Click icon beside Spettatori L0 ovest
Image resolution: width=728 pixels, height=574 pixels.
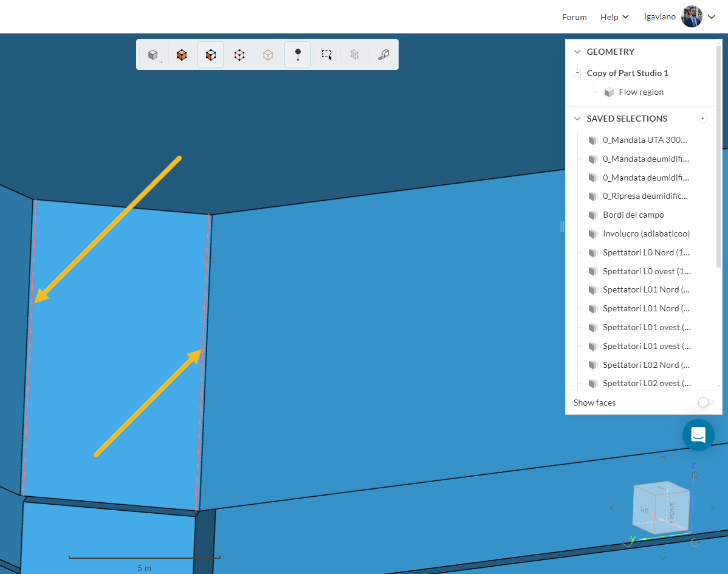click(593, 271)
